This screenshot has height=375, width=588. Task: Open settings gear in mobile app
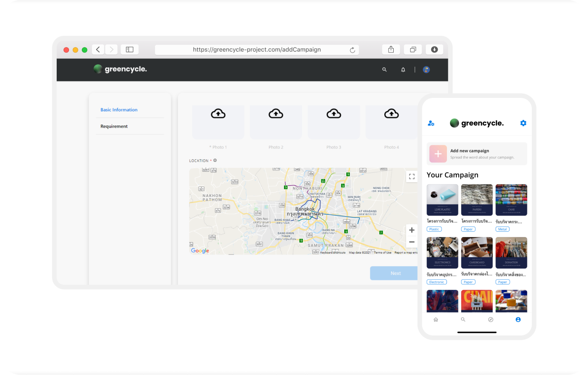[523, 123]
